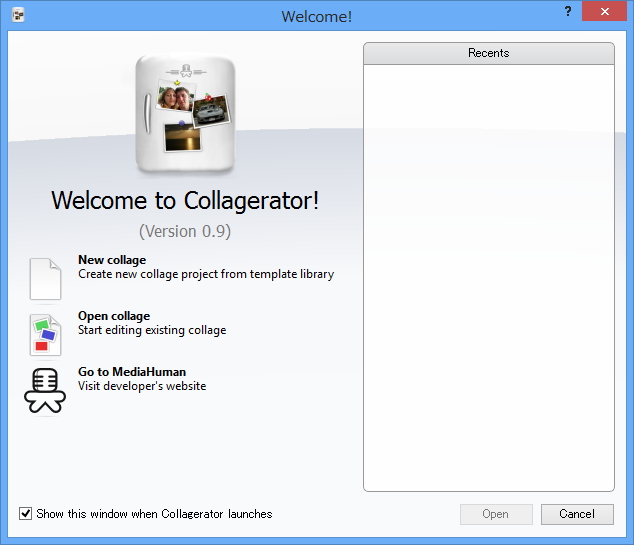The width and height of the screenshot is (634, 545).
Task: Click the refrigerator Collagerator logo
Action: pos(185,114)
